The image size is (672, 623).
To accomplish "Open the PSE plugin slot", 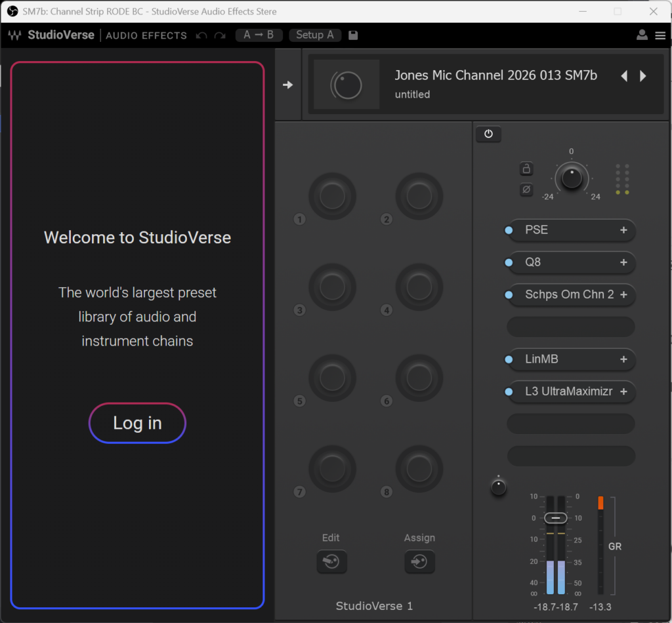I will 570,230.
